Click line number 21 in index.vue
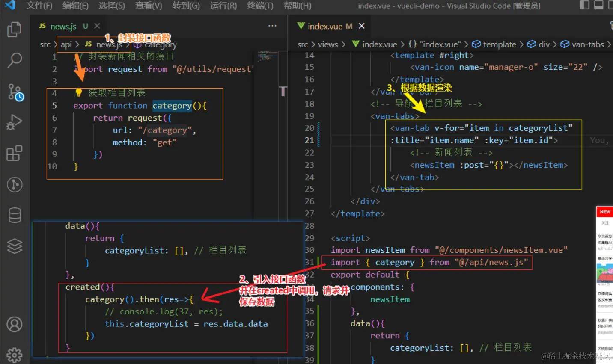The image size is (613, 364). pos(309,140)
